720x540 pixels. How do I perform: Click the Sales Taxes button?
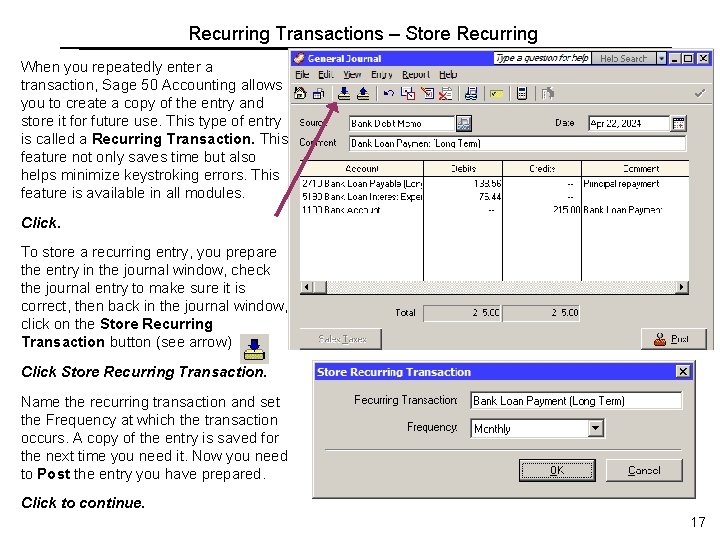point(341,339)
